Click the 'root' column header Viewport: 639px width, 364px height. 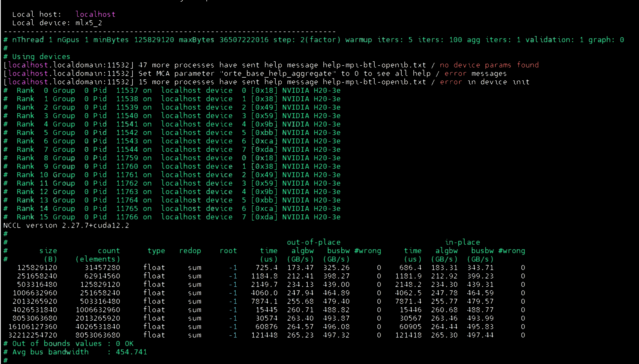click(x=228, y=251)
